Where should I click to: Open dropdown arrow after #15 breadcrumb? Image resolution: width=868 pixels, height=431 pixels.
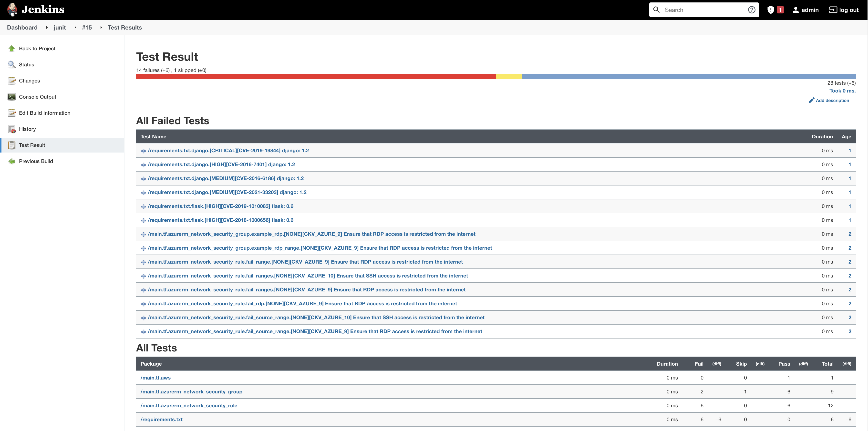click(101, 28)
